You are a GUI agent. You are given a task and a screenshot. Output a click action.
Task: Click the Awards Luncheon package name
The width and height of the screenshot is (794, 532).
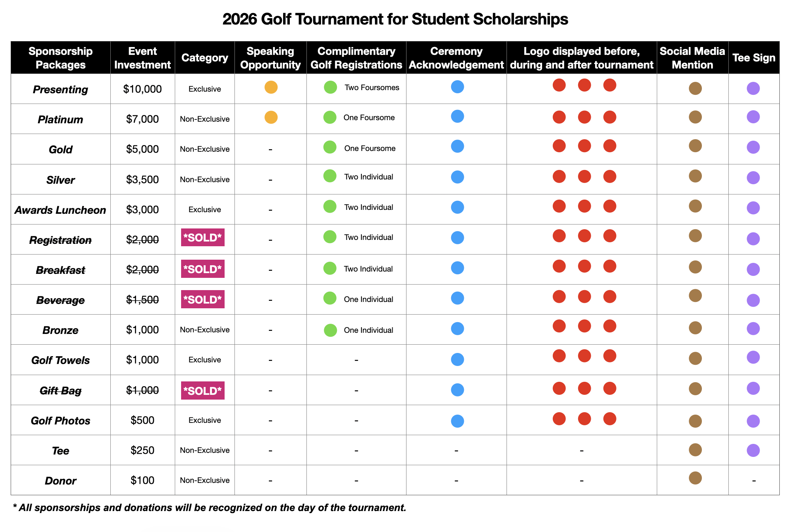click(60, 210)
